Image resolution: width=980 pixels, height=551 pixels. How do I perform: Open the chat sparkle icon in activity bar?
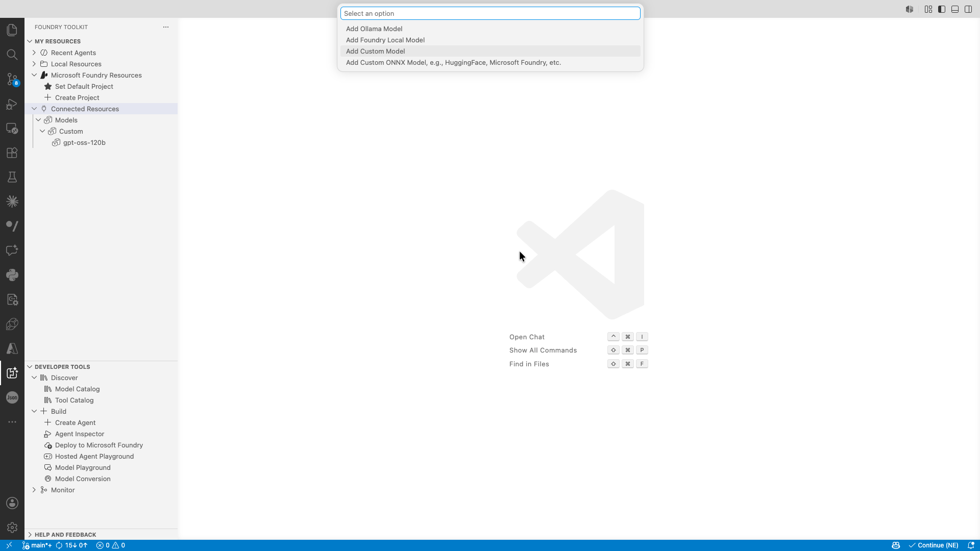[12, 251]
